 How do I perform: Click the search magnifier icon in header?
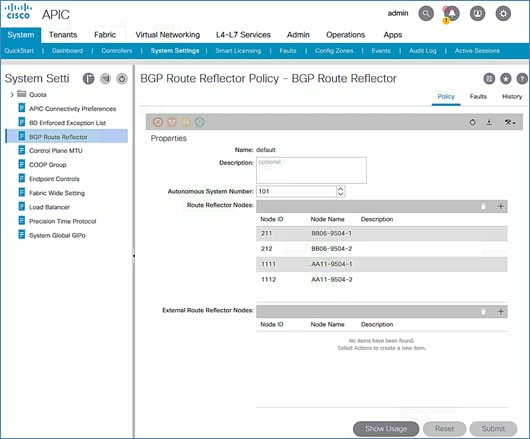426,14
